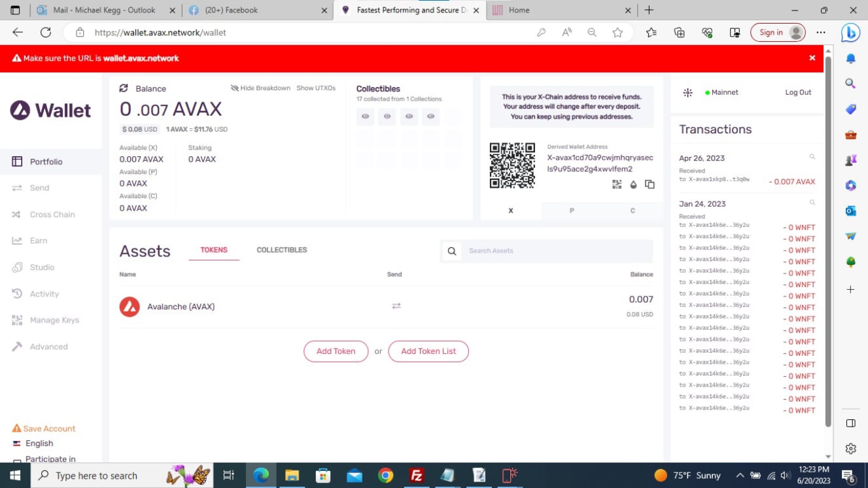Send AVAX via the row's arrows icon
The image size is (868, 488).
(396, 306)
